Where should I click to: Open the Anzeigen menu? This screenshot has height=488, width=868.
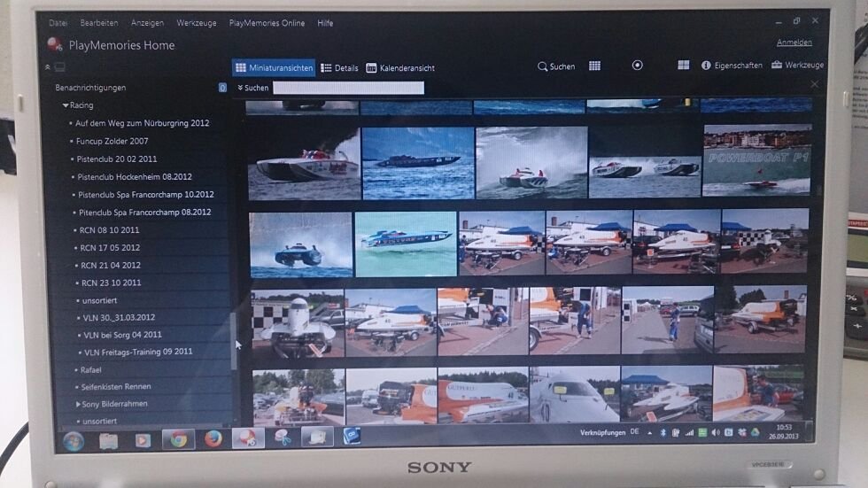pyautogui.click(x=147, y=23)
